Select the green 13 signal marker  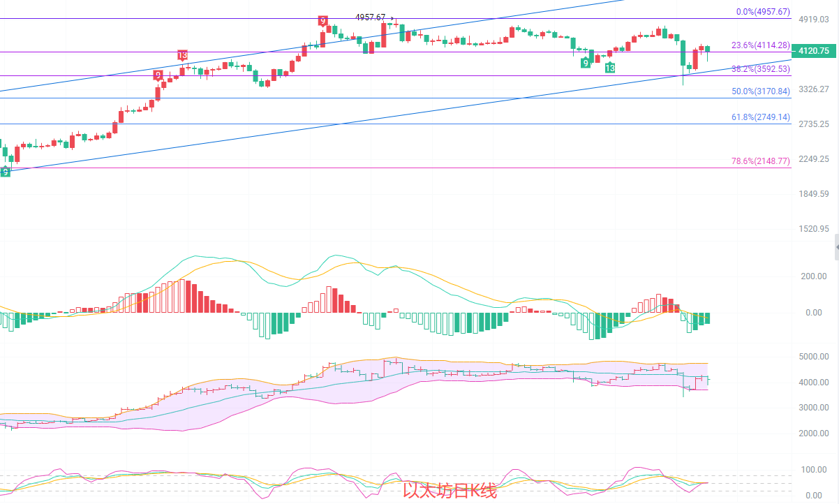pos(610,68)
